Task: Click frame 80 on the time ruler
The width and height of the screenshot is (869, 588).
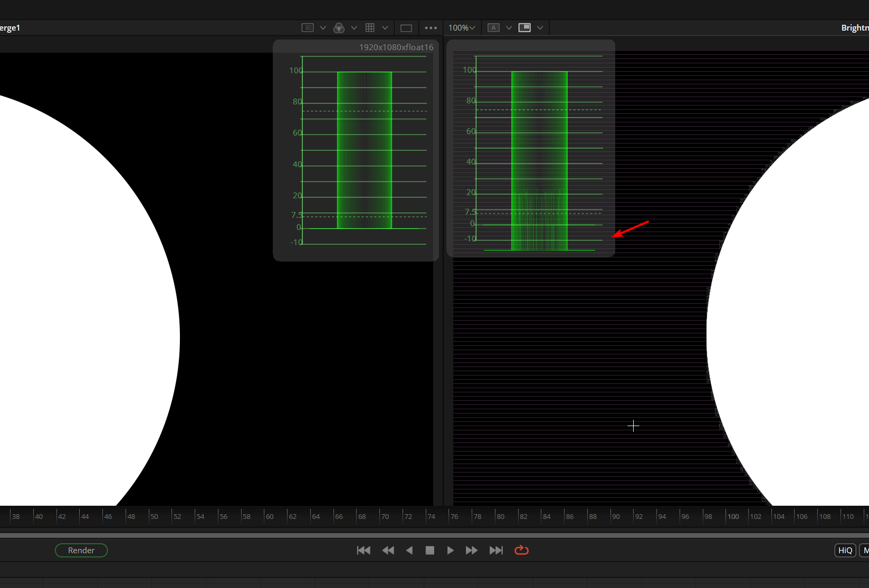Action: 500,516
